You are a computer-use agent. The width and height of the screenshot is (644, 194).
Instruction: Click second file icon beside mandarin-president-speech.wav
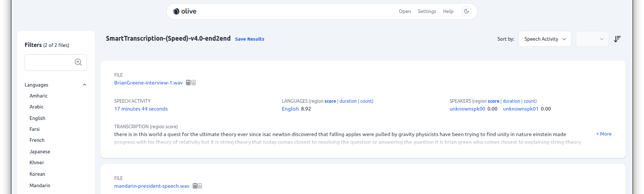click(x=200, y=186)
